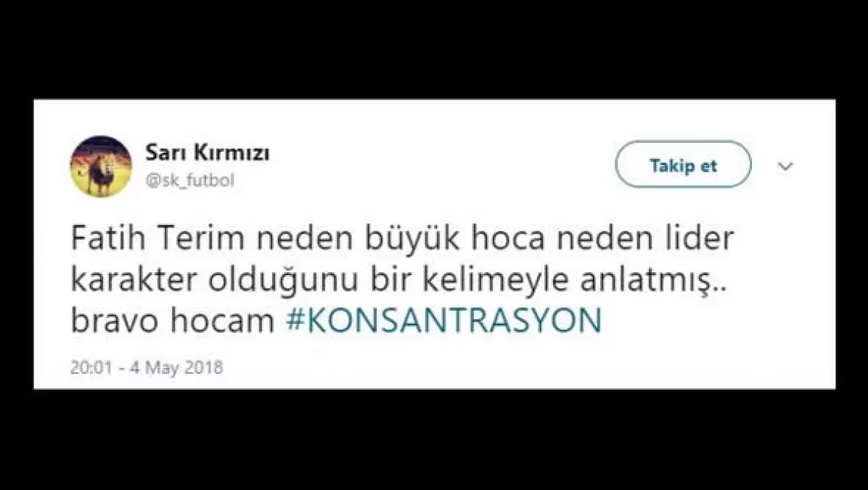
Task: Follow the account with Takip et
Action: tap(683, 165)
